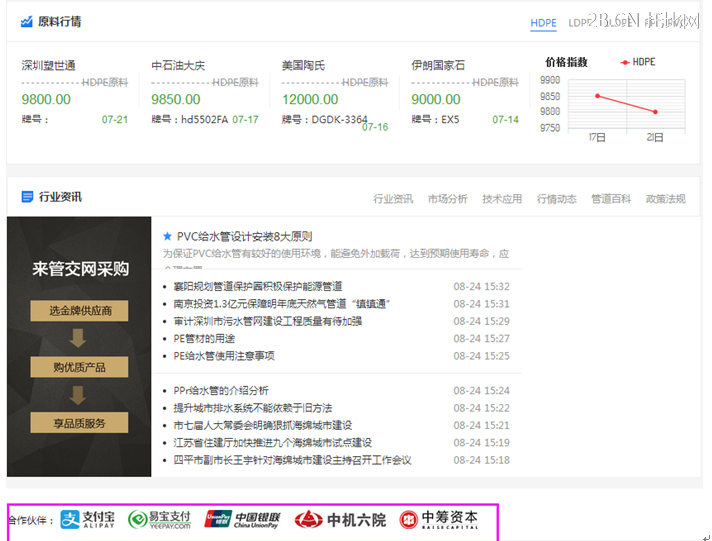This screenshot has width=712, height=541.
Task: Click the star icon beside PVC headline
Action: (168, 237)
